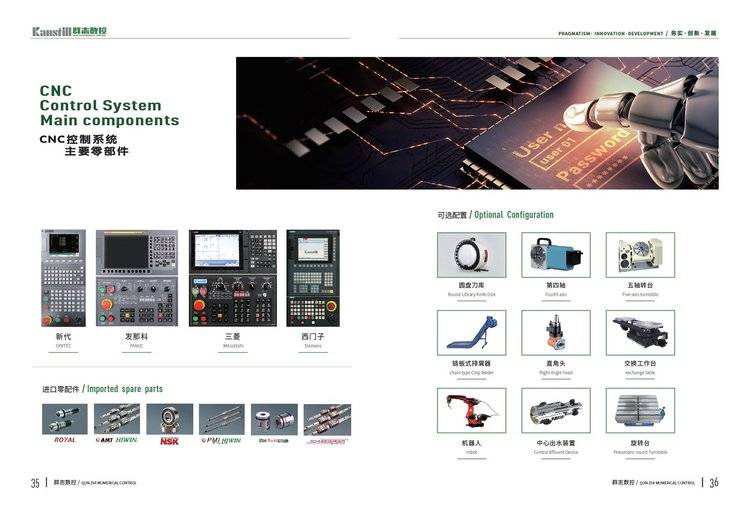Click the Mitsubishi control panel image

(x=232, y=278)
